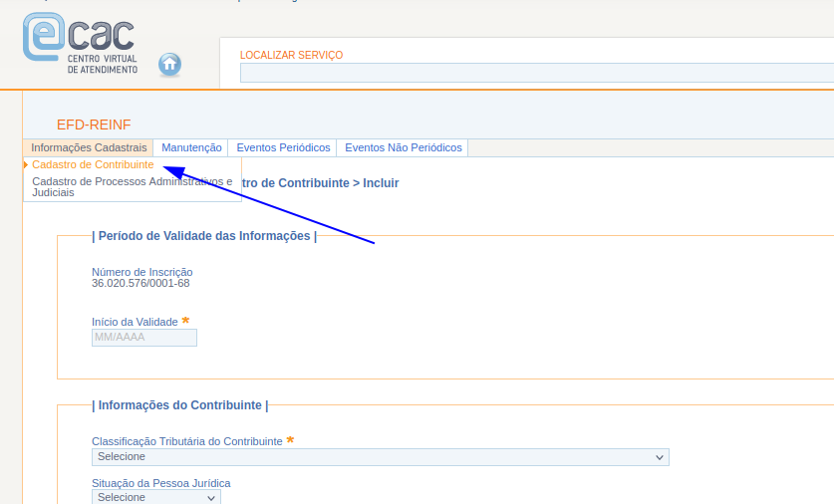834x504 pixels.
Task: Click the Informações do Contribuinte heading
Action: (179, 405)
